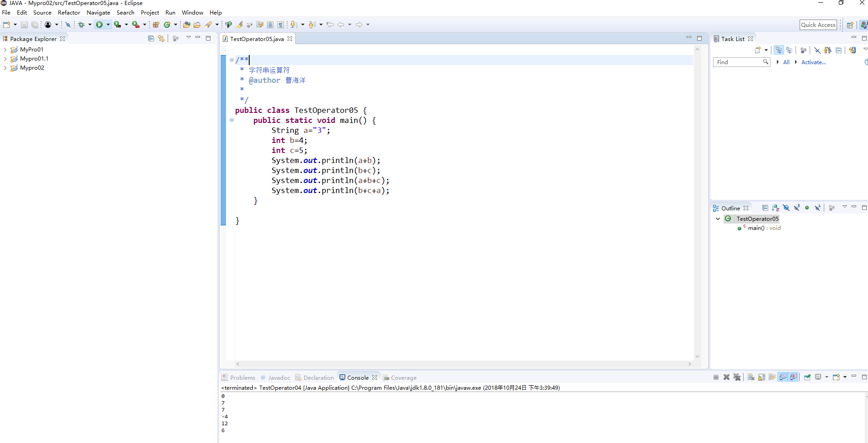Image resolution: width=868 pixels, height=443 pixels.
Task: Expand the MyPro01 project
Action: click(x=5, y=50)
